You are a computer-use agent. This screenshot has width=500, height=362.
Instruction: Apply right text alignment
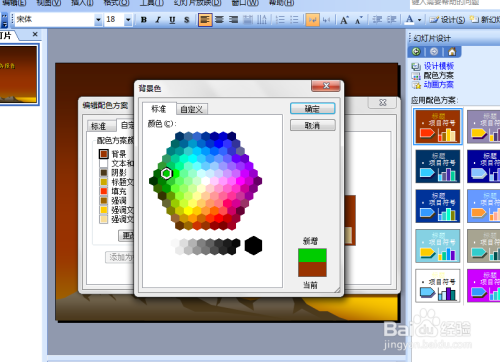[x=234, y=20]
